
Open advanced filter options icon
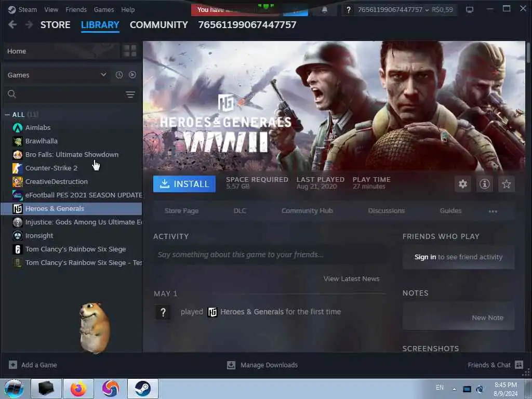130,95
